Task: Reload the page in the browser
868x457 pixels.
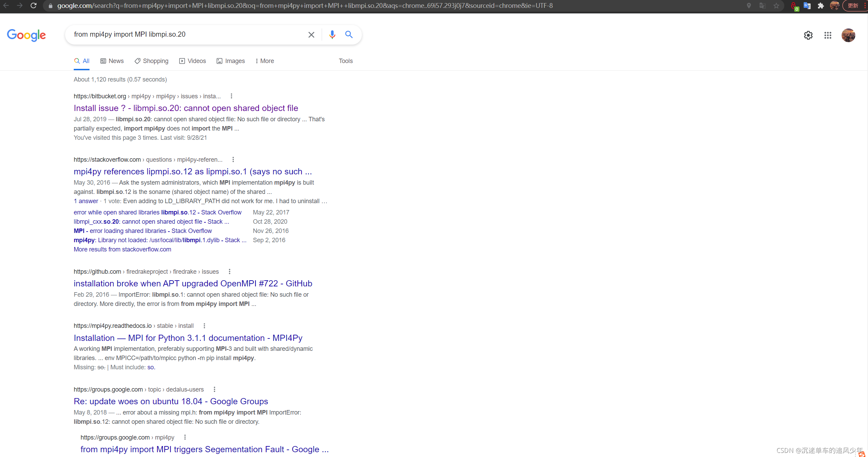Action: (x=33, y=5)
